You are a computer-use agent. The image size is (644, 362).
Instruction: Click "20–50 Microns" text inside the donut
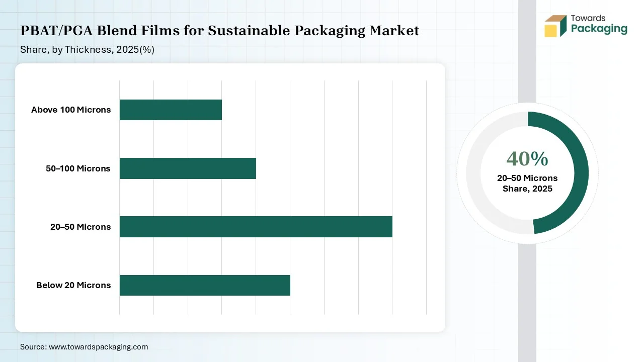(527, 178)
